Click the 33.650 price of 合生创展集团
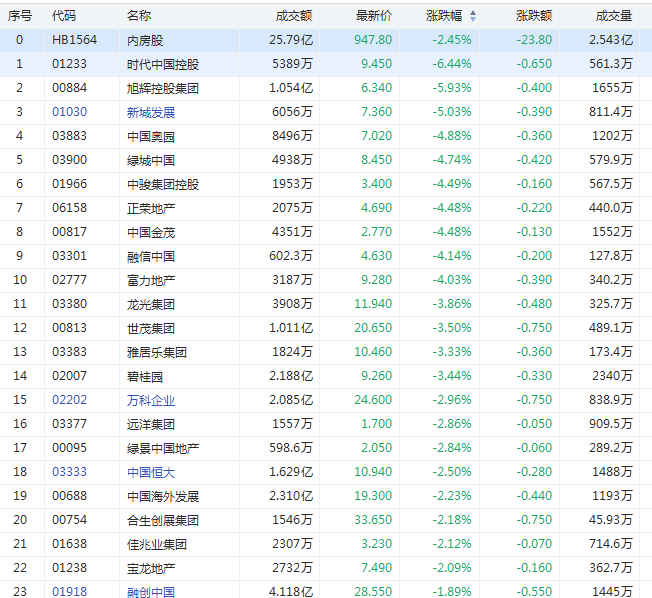This screenshot has width=652, height=598. (373, 520)
